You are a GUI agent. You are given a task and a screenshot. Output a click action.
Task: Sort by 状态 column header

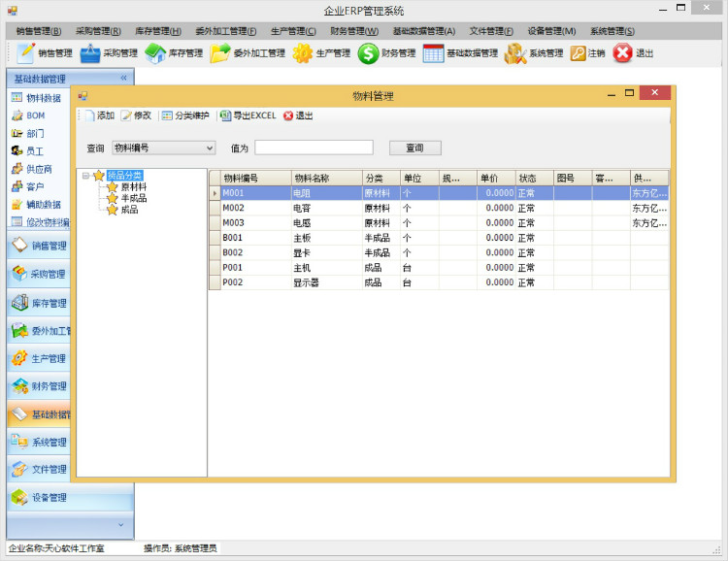pos(535,179)
